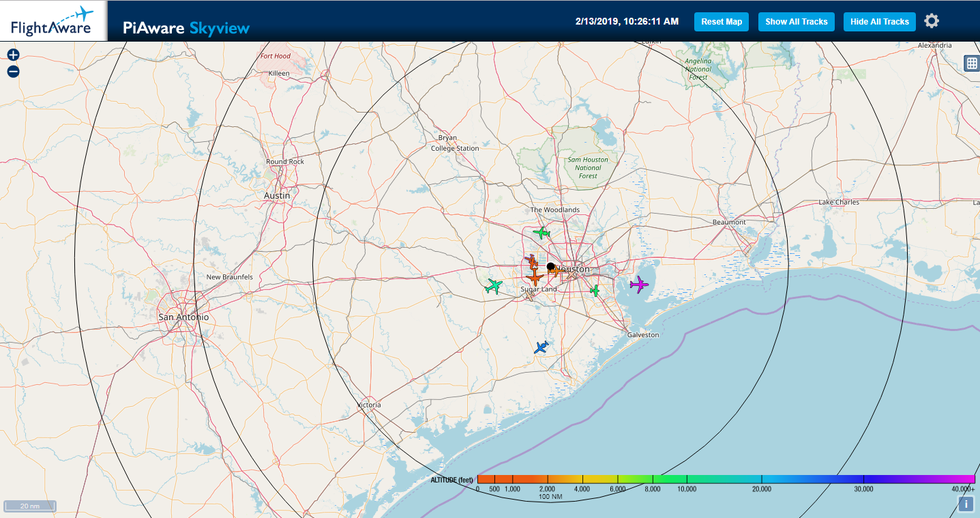Click the College Station map label

(x=455, y=148)
